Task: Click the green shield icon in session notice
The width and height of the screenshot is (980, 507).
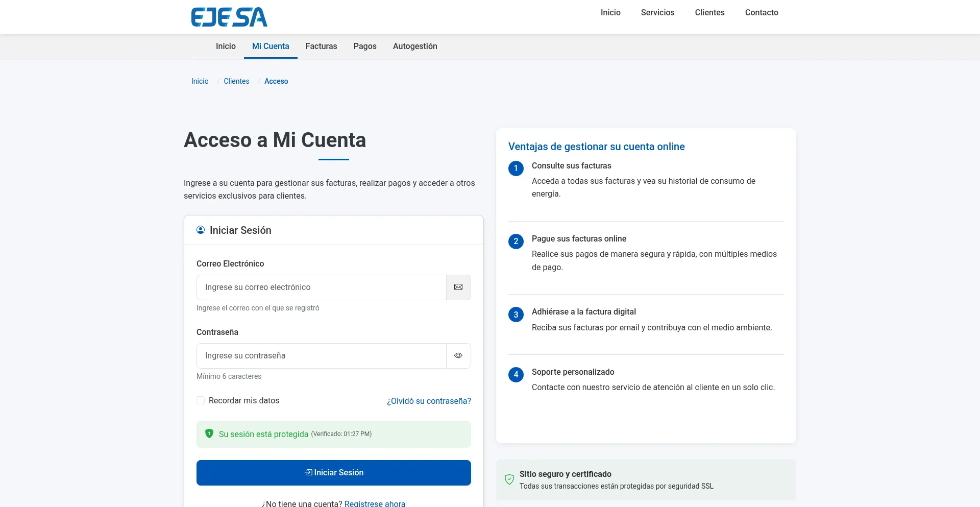Action: pyautogui.click(x=209, y=434)
